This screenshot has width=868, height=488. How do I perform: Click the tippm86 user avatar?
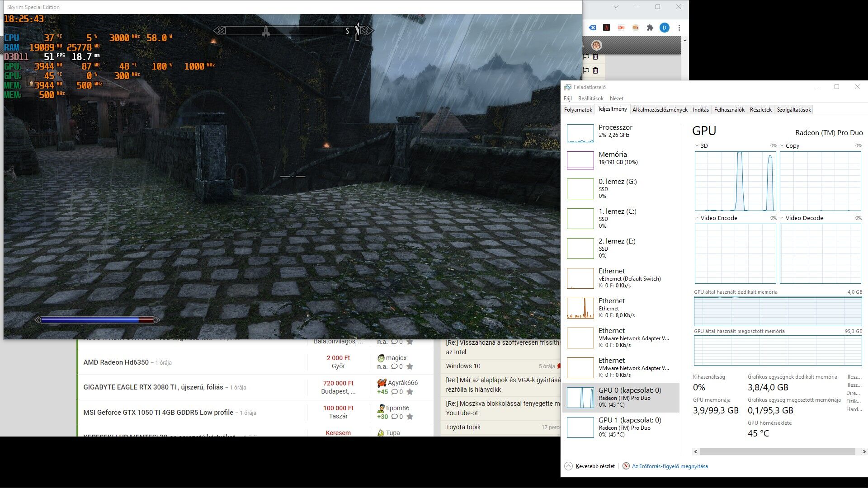coord(381,408)
